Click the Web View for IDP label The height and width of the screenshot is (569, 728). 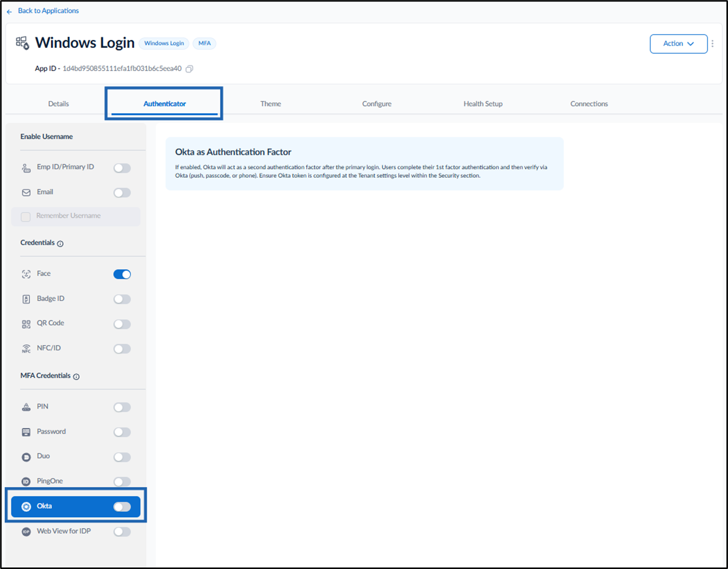64,531
